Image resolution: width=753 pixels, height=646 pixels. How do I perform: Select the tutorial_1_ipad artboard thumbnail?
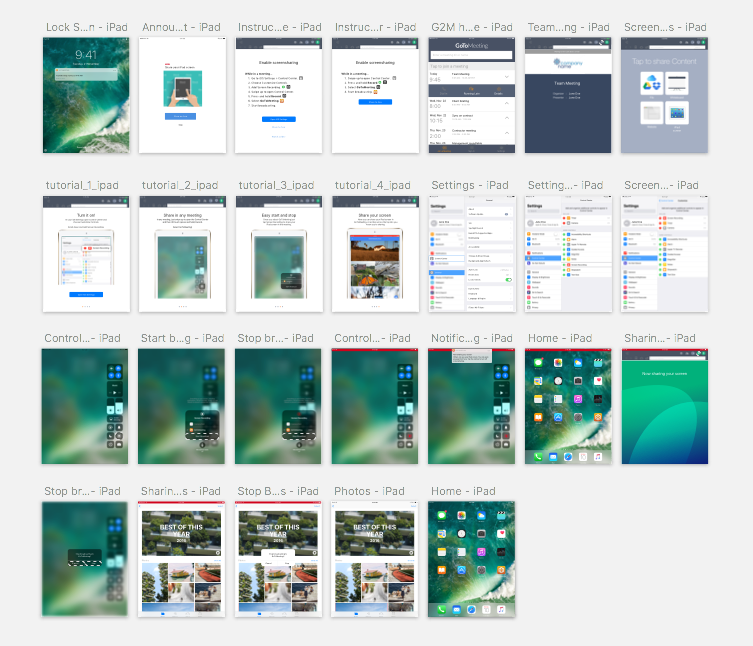pyautogui.click(x=86, y=254)
